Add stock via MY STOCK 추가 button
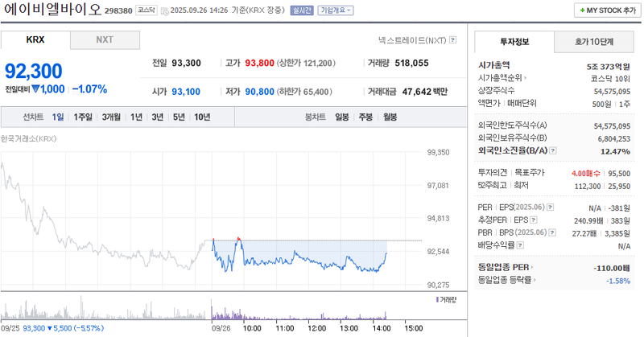Screen dimensions: 644x337 (608, 10)
